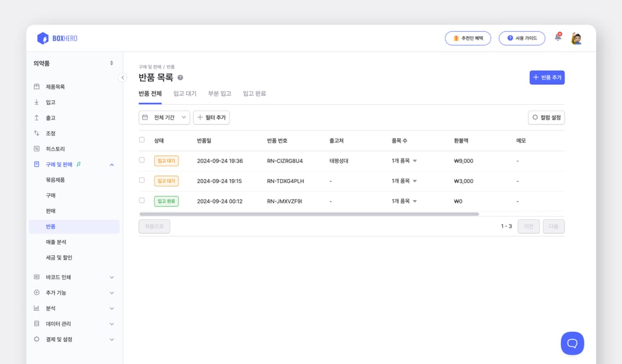
Task: Check the select-all checkbox in the table header
Action: point(142,140)
